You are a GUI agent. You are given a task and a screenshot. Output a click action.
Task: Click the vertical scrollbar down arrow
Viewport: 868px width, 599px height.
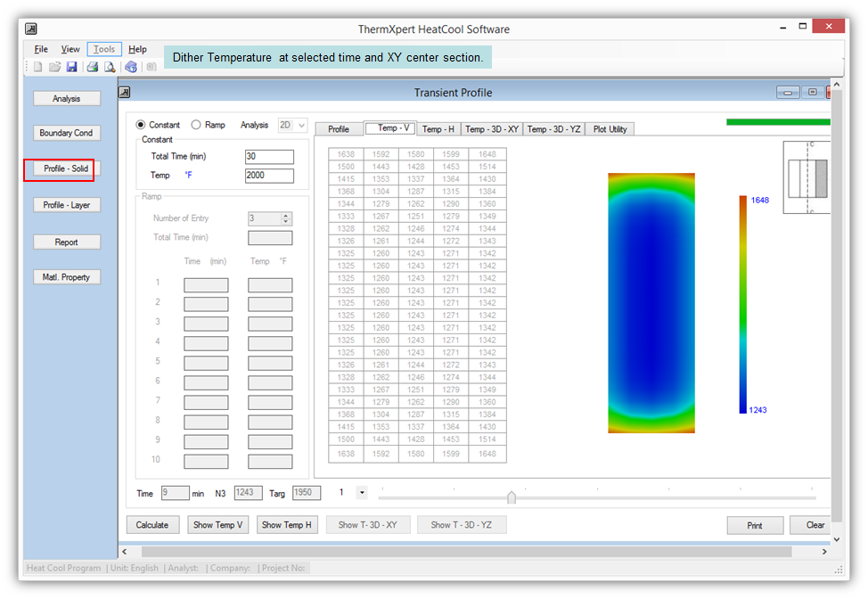(x=837, y=539)
